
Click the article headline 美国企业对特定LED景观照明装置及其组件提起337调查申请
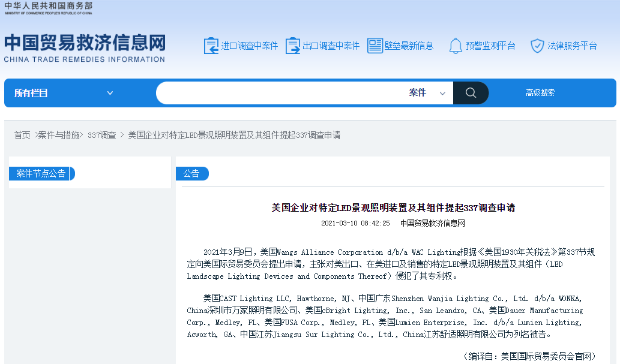(x=394, y=208)
